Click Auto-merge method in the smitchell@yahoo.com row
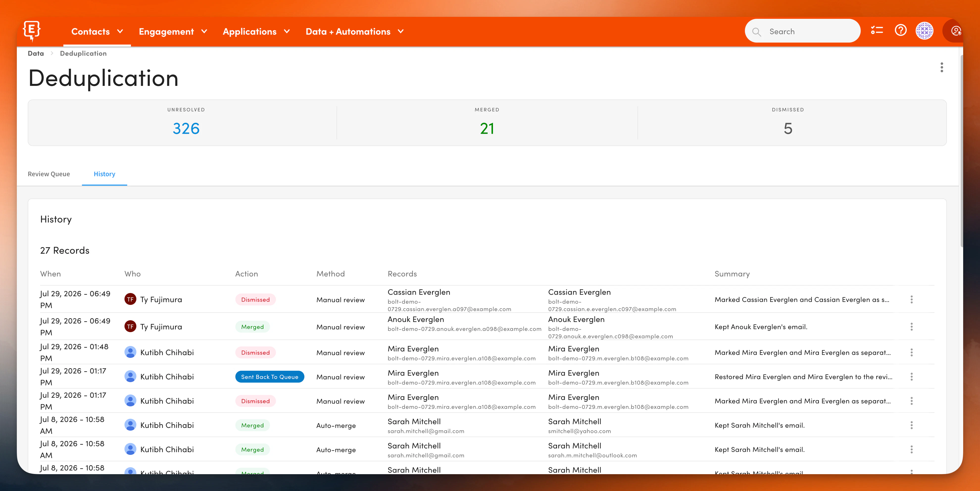The height and width of the screenshot is (491, 980). pyautogui.click(x=336, y=426)
